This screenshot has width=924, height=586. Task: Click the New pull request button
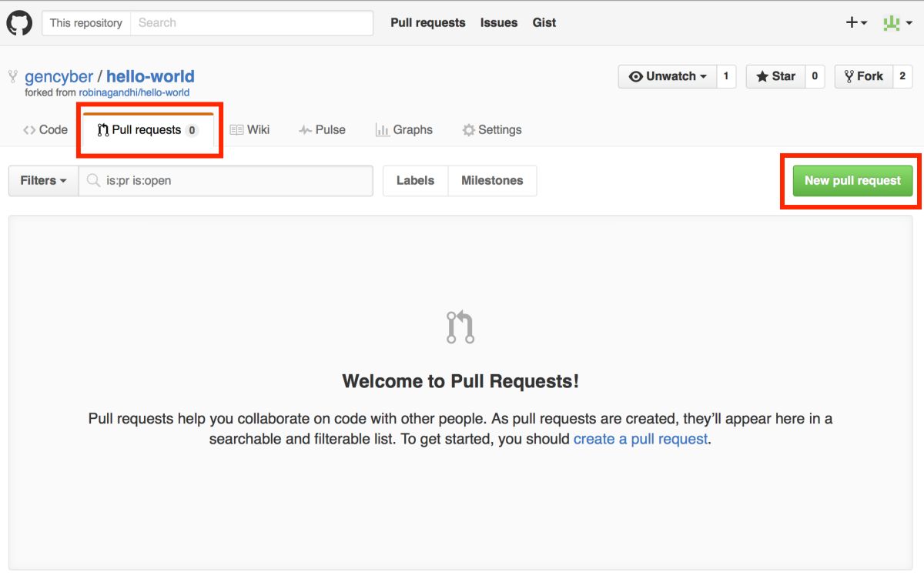tap(852, 181)
